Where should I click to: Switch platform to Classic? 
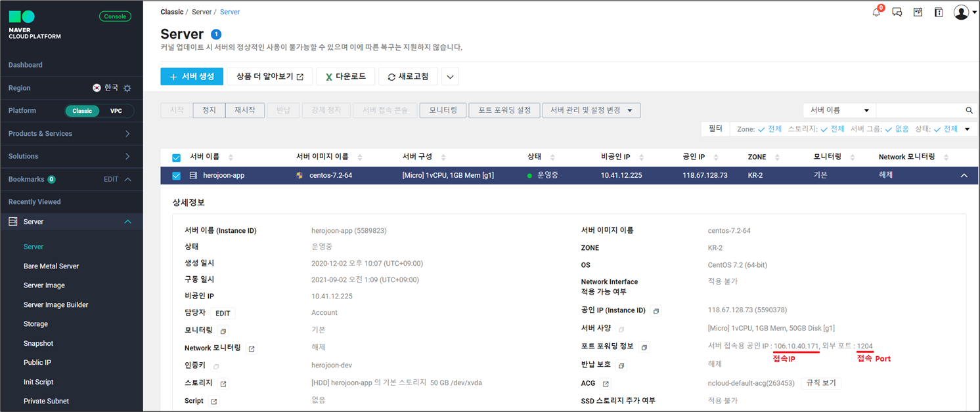[82, 111]
